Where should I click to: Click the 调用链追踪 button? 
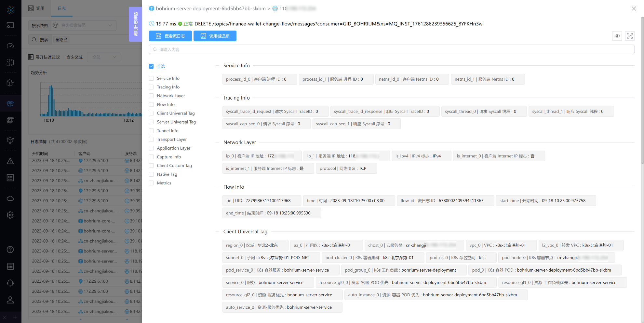(x=215, y=36)
